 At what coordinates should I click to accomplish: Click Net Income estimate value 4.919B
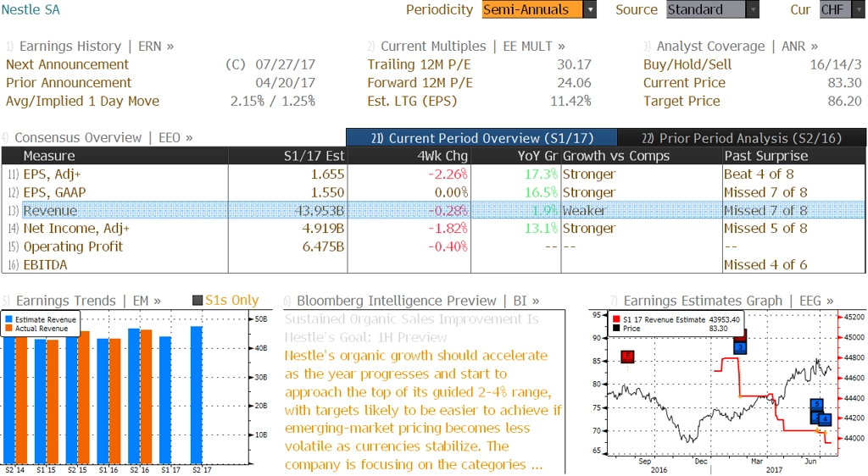click(323, 229)
